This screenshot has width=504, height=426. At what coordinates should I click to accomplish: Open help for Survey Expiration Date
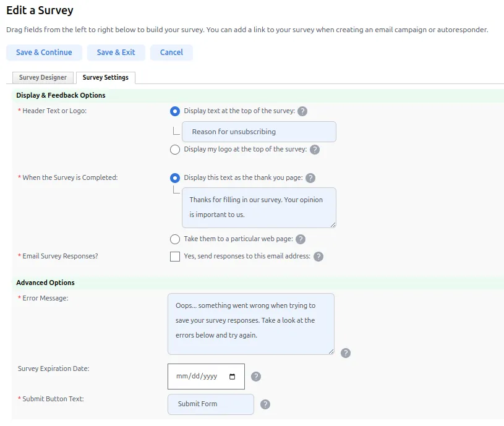coord(256,376)
